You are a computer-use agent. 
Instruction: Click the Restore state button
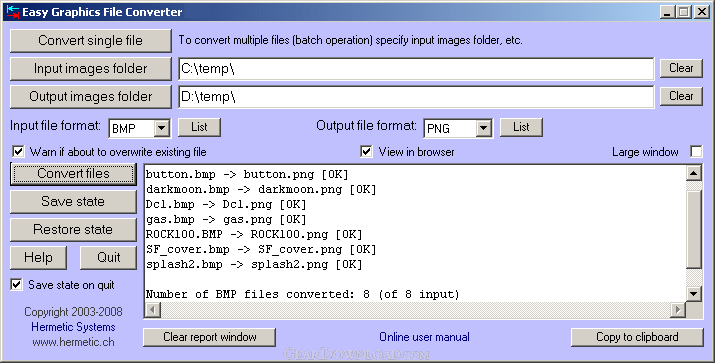(73, 229)
